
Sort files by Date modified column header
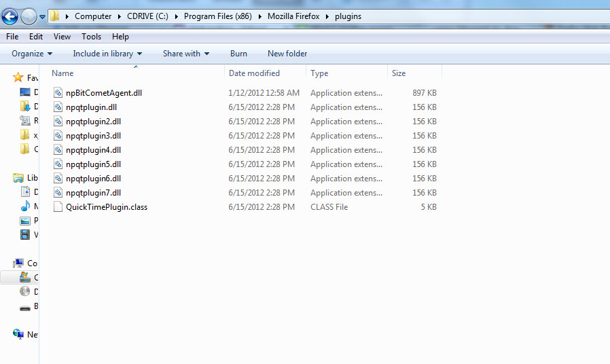[254, 73]
